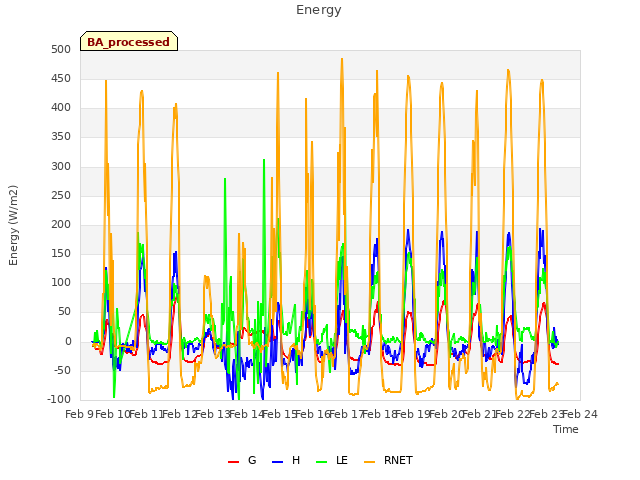Click the Feb 17 x-axis date
Viewport: 640px width, 480px height.
[346, 415]
